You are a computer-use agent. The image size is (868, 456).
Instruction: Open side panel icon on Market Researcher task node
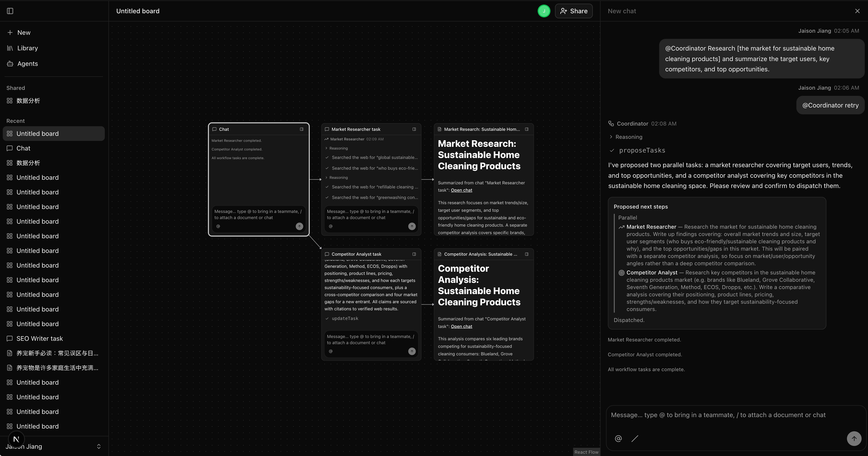414,129
